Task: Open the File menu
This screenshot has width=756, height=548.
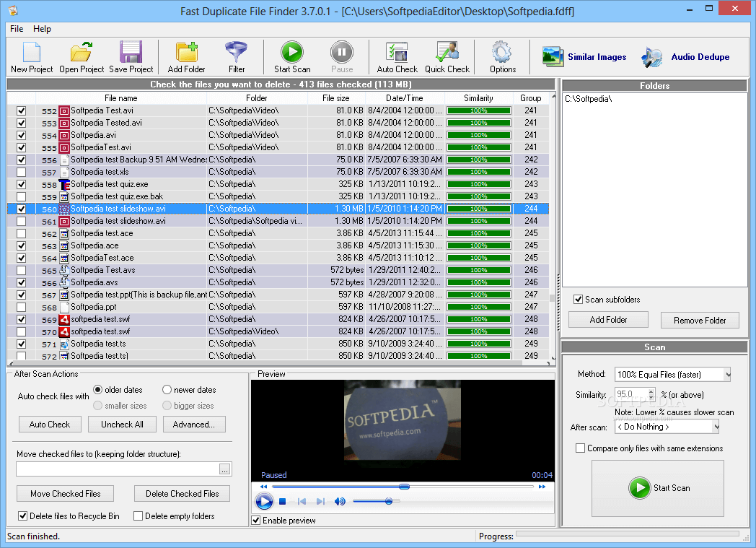Action: (17, 28)
